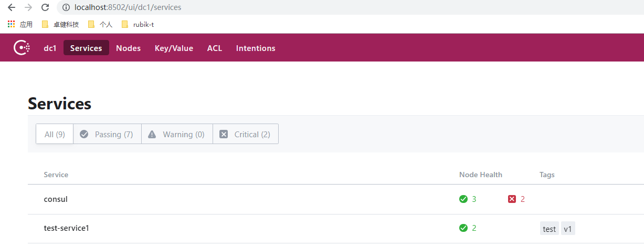This screenshot has height=245, width=644.
Task: Switch to the Nodes tab
Action: coord(129,48)
